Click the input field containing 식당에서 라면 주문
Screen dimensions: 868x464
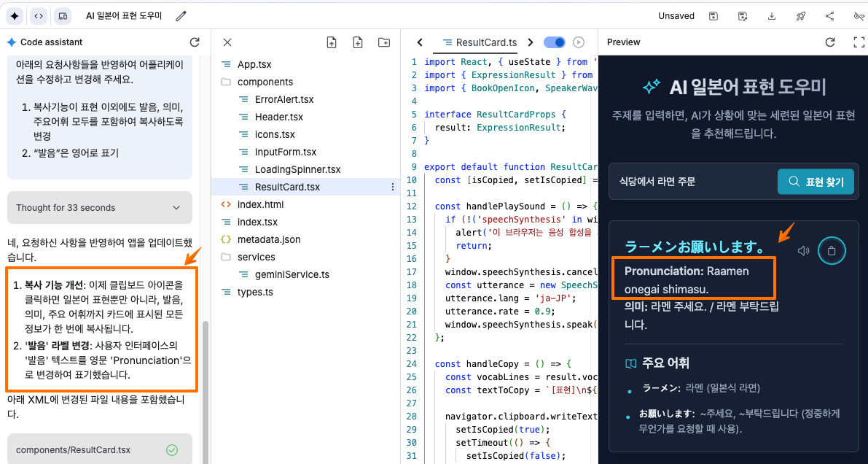point(695,182)
